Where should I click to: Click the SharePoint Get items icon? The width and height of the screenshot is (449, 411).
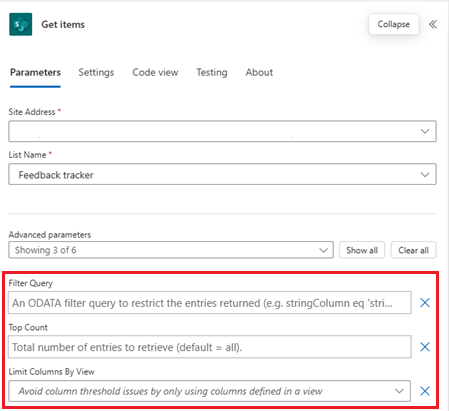(21, 24)
